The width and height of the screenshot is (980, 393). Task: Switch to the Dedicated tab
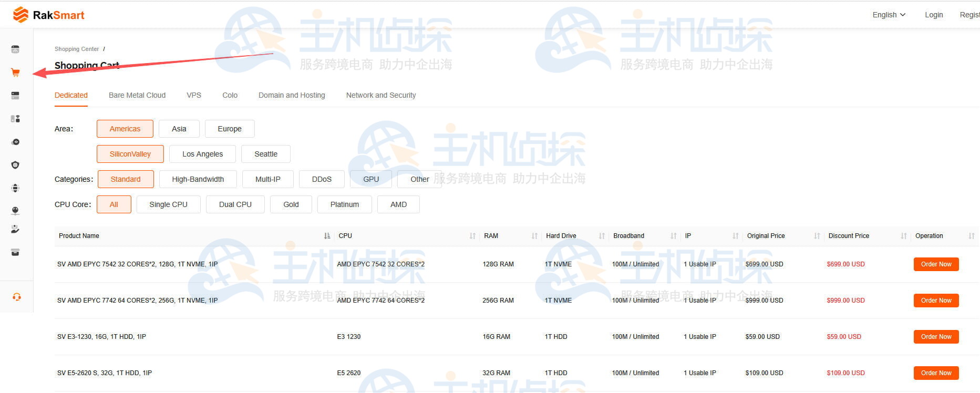coord(71,95)
